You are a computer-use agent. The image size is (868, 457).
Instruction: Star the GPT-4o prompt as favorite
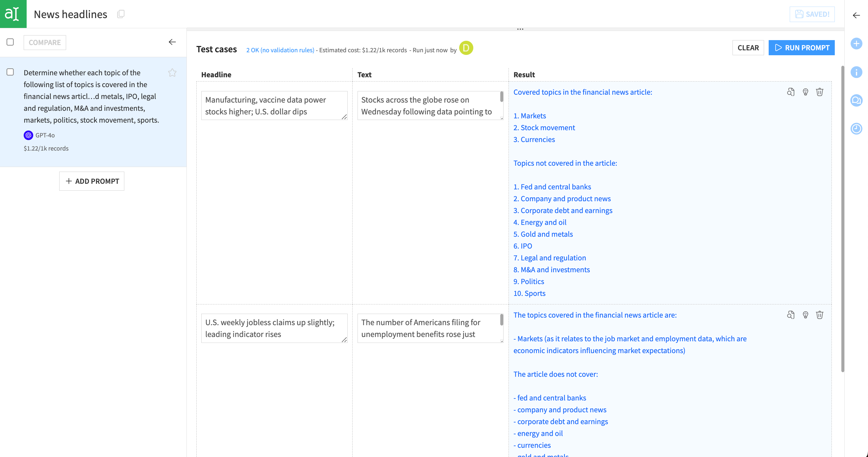(x=172, y=73)
